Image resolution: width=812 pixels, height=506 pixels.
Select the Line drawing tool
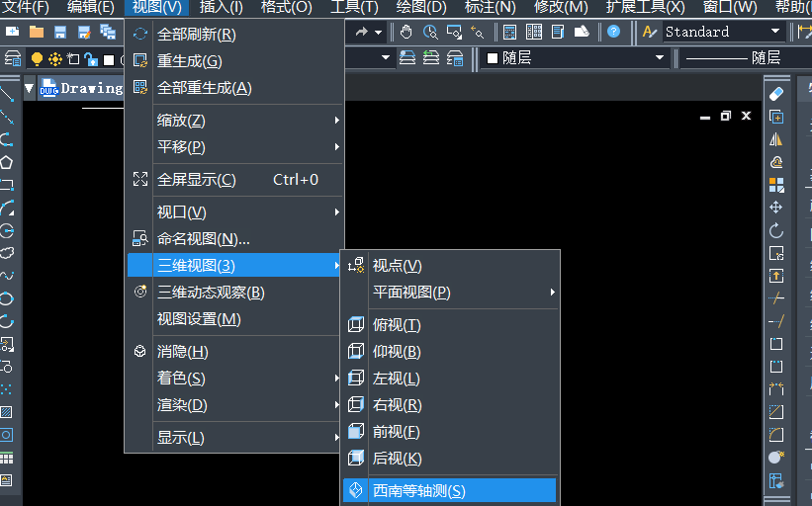7,95
